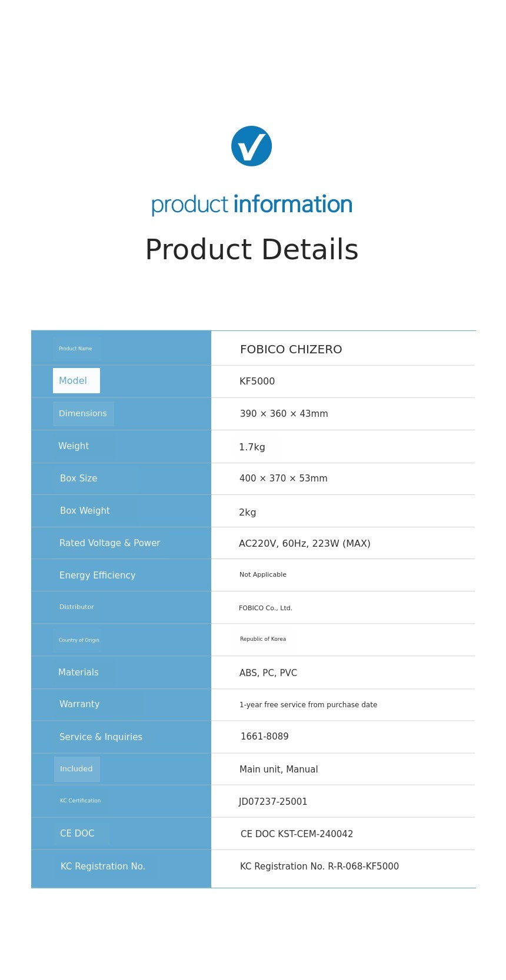
Task: Click the KC certification number JD07237-25001
Action: (x=273, y=802)
